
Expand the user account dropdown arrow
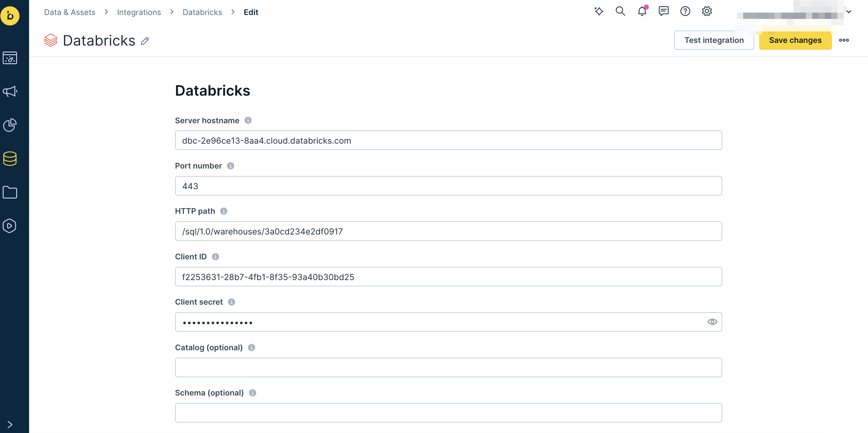coord(849,12)
